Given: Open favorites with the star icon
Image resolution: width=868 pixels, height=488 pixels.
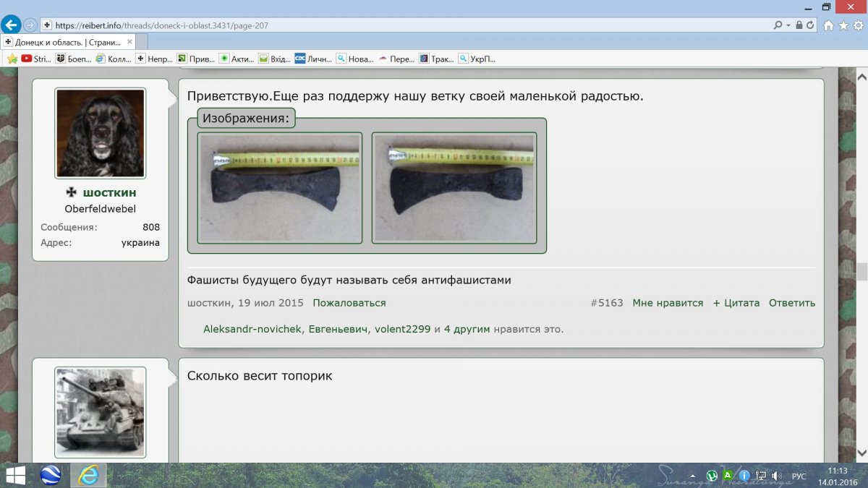Looking at the screenshot, I should tap(843, 25).
